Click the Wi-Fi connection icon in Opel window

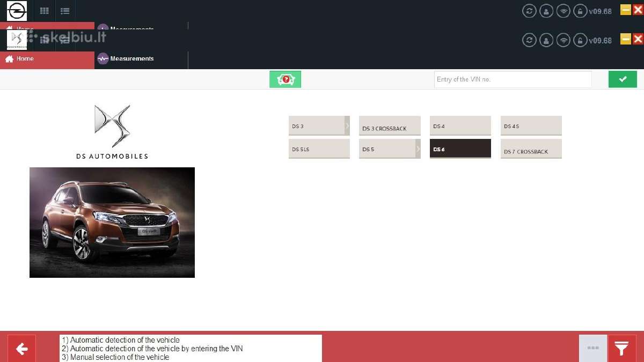563,11
